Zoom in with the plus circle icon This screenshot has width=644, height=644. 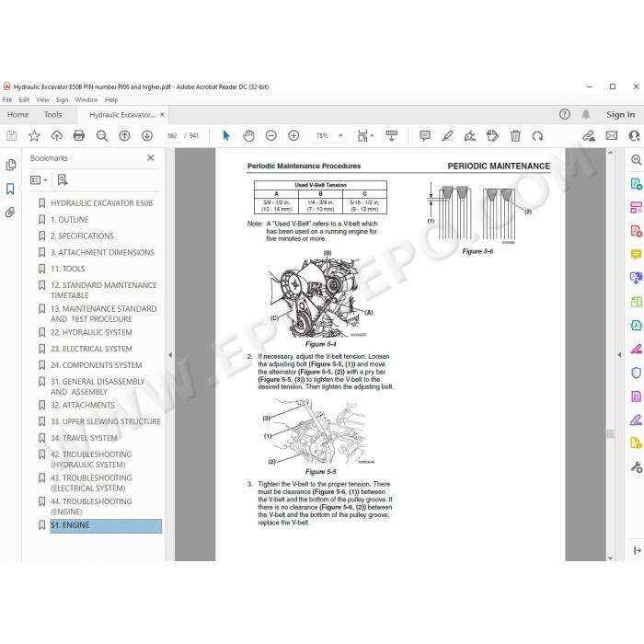click(293, 135)
